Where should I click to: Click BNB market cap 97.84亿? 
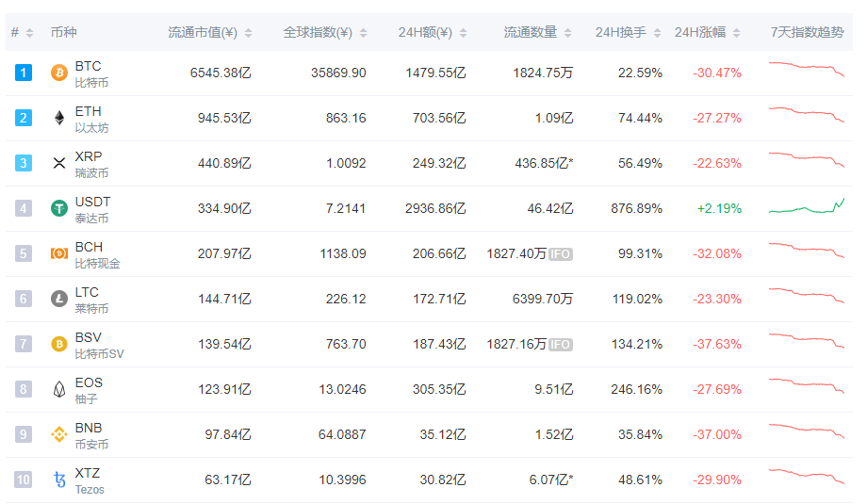coord(228,435)
